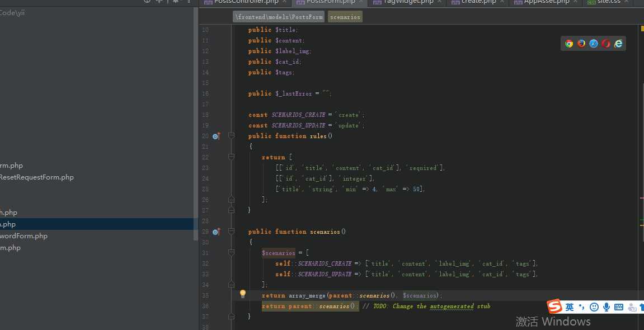Open the Sogou soft keyboard icon
This screenshot has height=330, width=644.
(619, 307)
